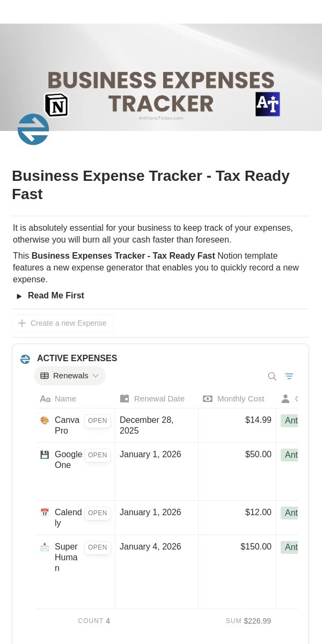322x644 pixels.
Task: Open the Monthly Cost column header menu
Action: [x=237, y=398]
